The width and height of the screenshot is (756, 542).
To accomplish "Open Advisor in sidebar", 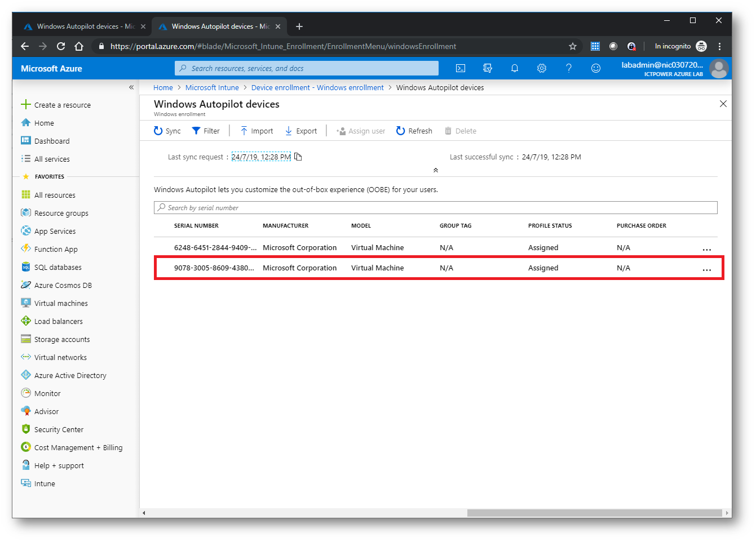I will (x=39, y=411).
